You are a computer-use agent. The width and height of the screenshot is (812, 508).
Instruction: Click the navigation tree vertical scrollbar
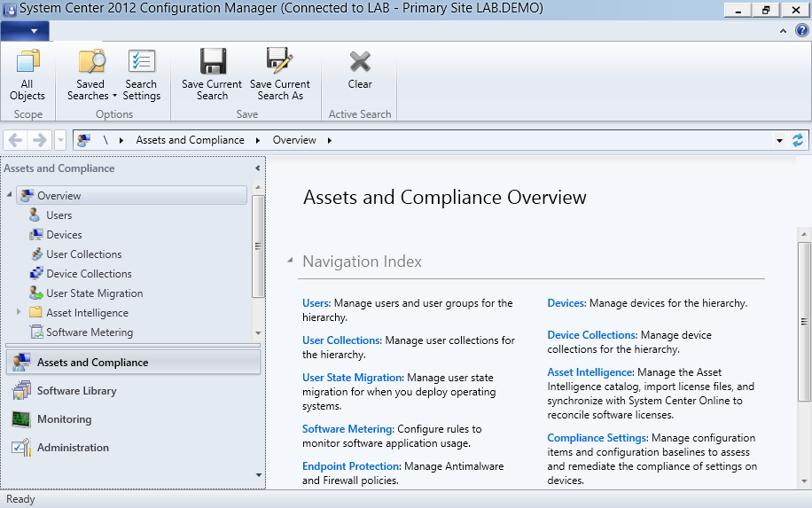tap(258, 246)
